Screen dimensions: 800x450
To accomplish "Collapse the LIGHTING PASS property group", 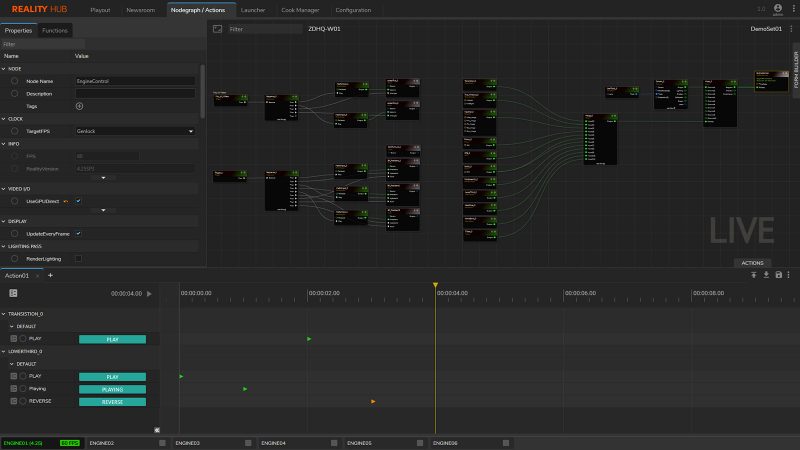I will pyautogui.click(x=4, y=246).
